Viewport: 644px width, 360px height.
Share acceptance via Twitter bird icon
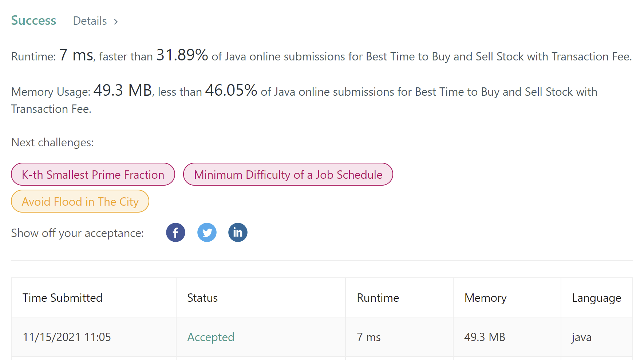[207, 233]
